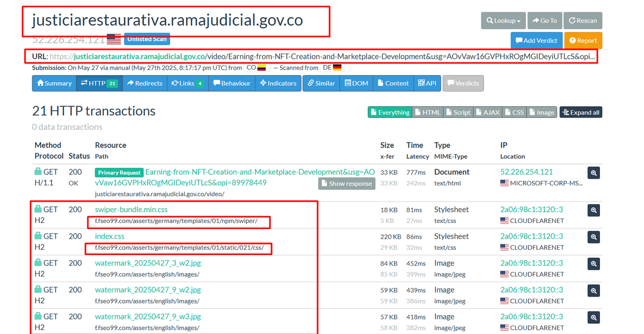Click the Unlisted Scan badge
The height and width of the screenshot is (334, 644).
[147, 39]
